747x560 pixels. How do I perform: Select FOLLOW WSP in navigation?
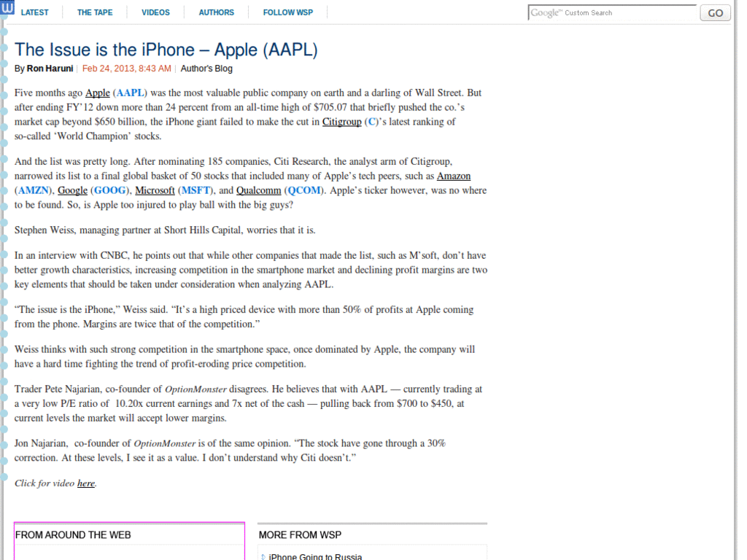[287, 12]
